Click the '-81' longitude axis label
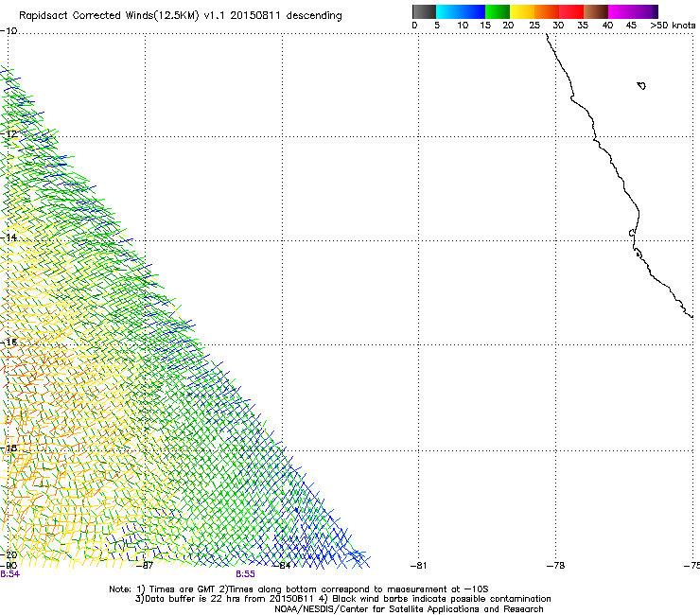This screenshot has height=615, width=700. pyautogui.click(x=418, y=566)
